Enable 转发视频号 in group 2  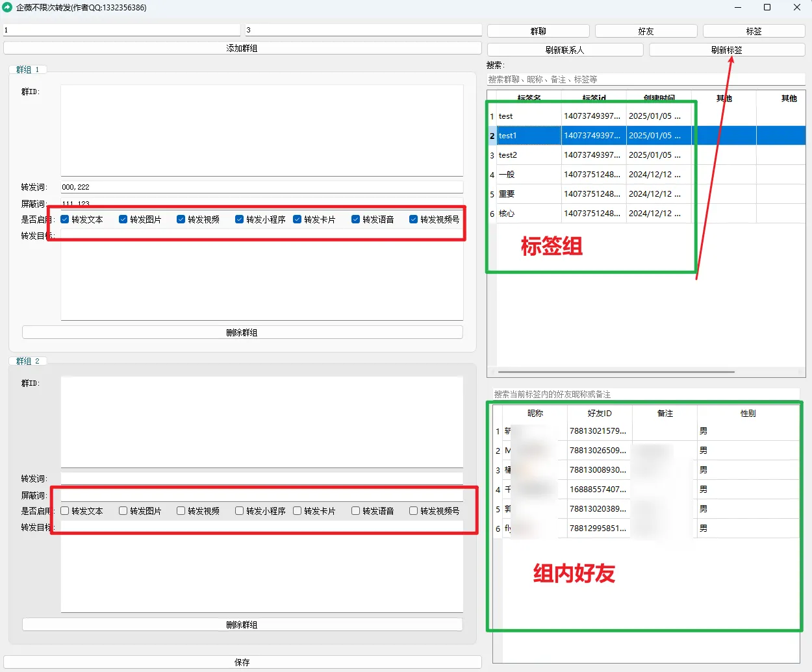point(414,511)
